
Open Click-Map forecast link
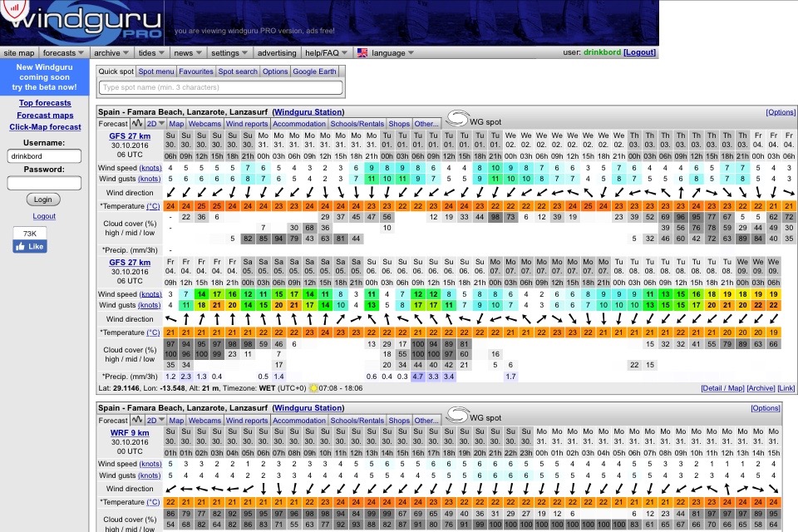click(x=45, y=126)
